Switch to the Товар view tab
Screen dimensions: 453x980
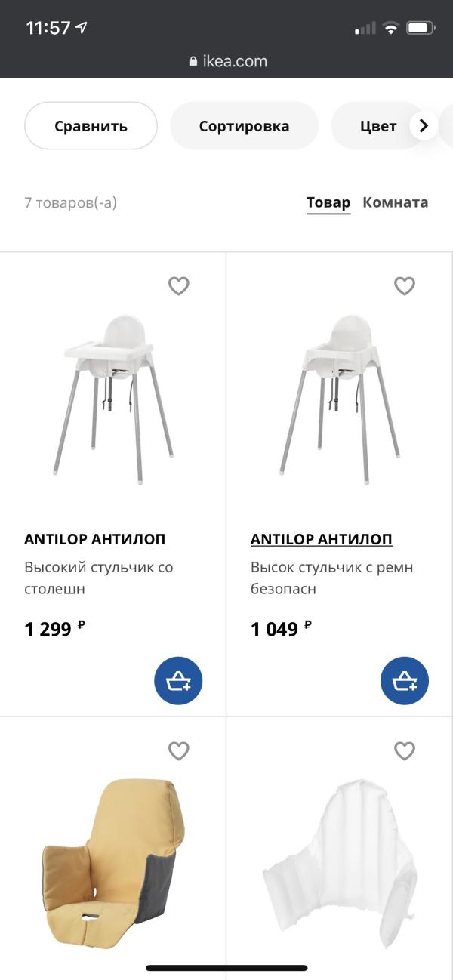click(328, 202)
